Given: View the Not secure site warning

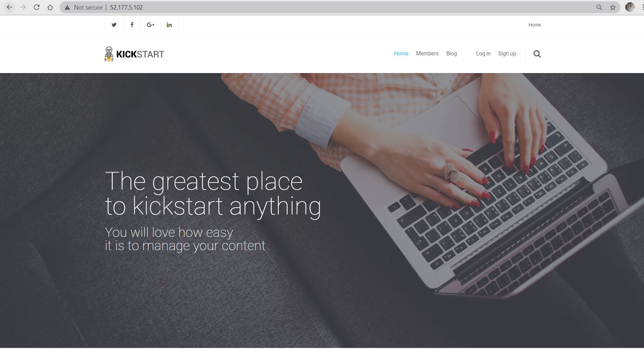Looking at the screenshot, I should point(83,7).
